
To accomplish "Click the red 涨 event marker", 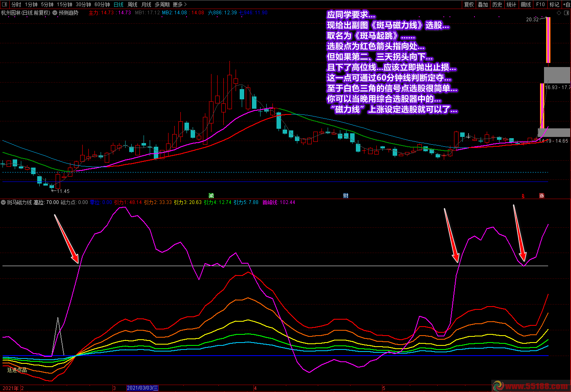I will click(x=542, y=196).
